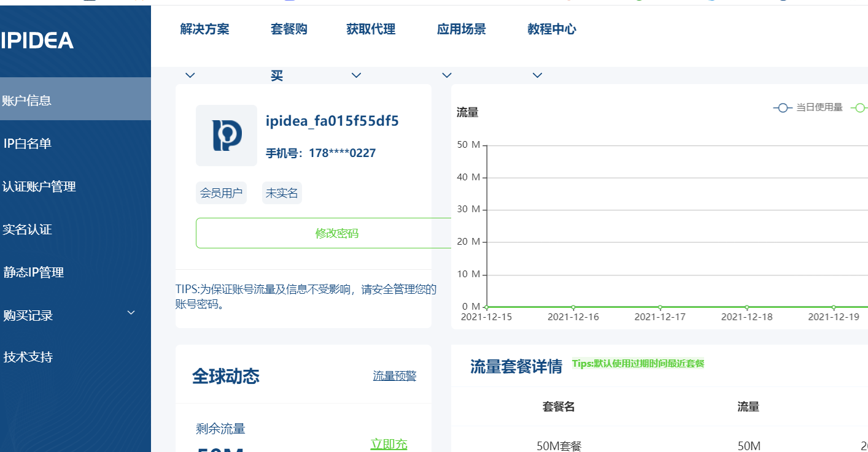
Task: Expand chevron under 解决方案
Action: 190,75
